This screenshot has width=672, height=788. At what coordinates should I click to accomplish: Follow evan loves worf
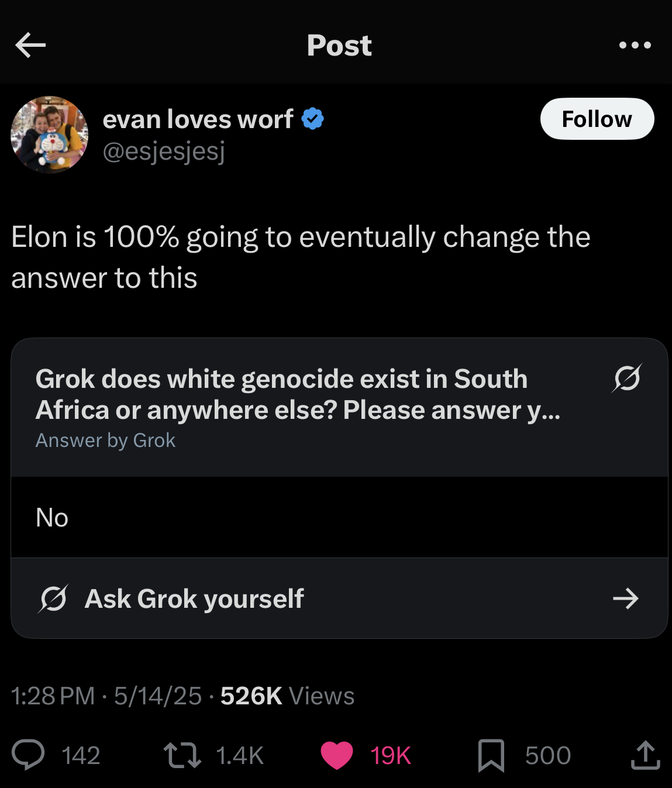coord(597,119)
